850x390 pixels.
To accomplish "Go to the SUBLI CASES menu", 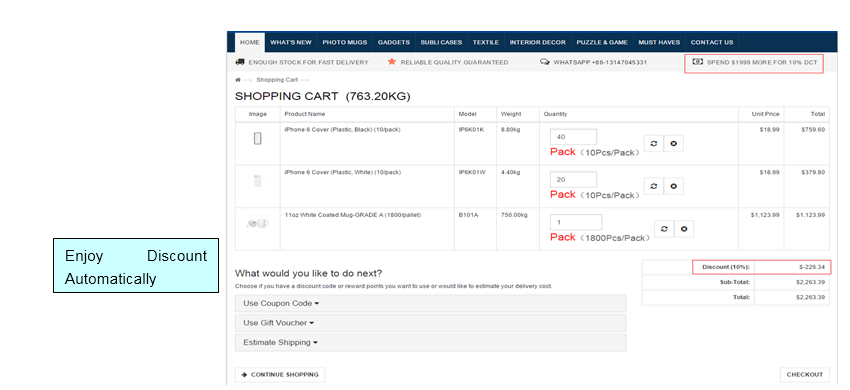I will pyautogui.click(x=441, y=42).
